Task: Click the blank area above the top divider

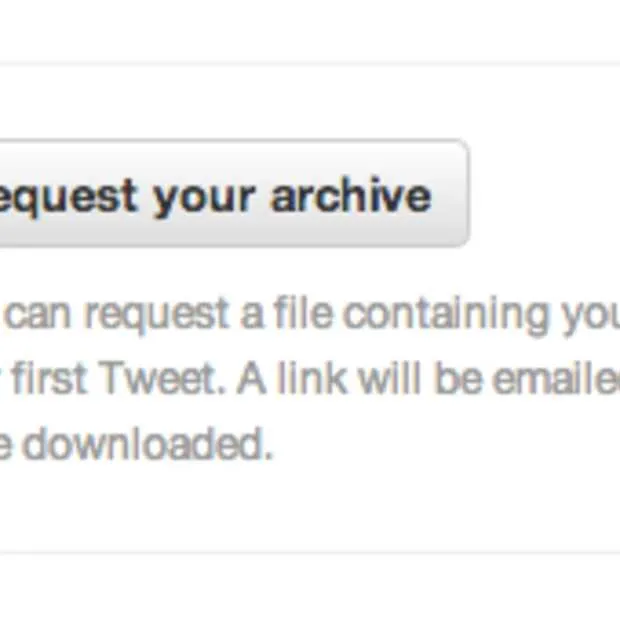Action: (310, 30)
